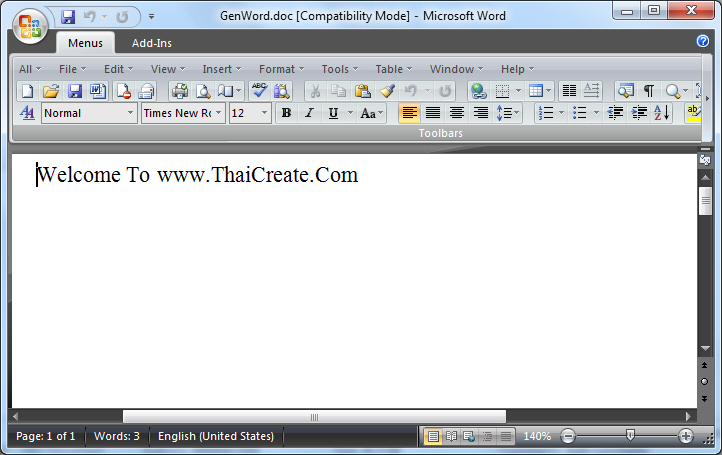Click the fax/envelope send icon
Screen dimensions: 722x455
tap(146, 91)
